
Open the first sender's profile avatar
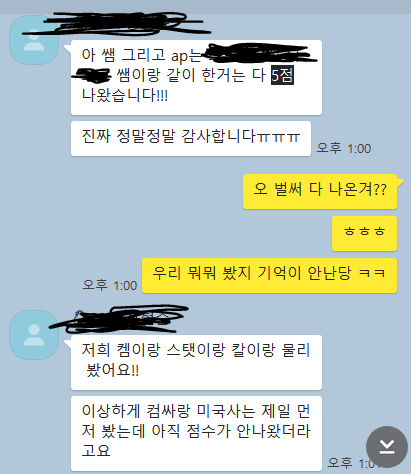click(x=34, y=40)
